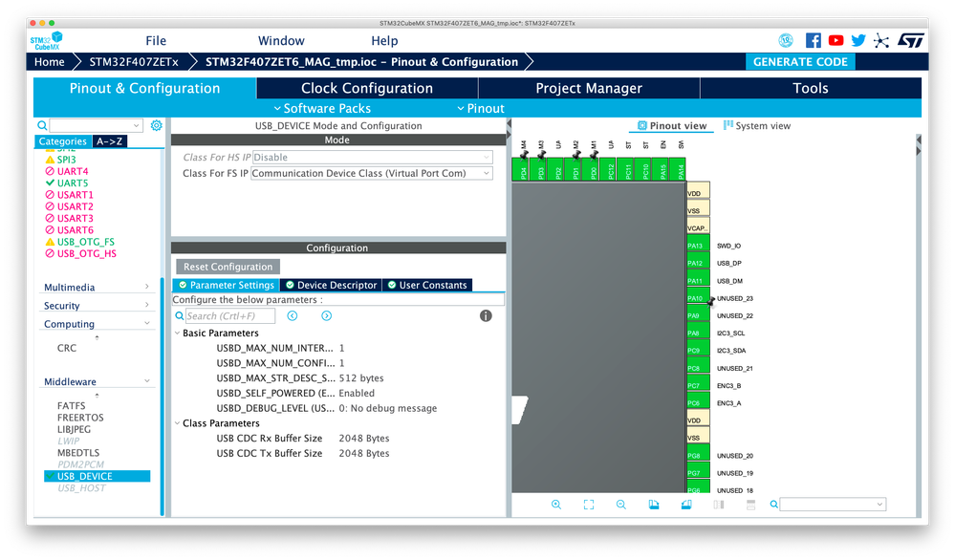Rotate the chip clockwise

(x=654, y=505)
